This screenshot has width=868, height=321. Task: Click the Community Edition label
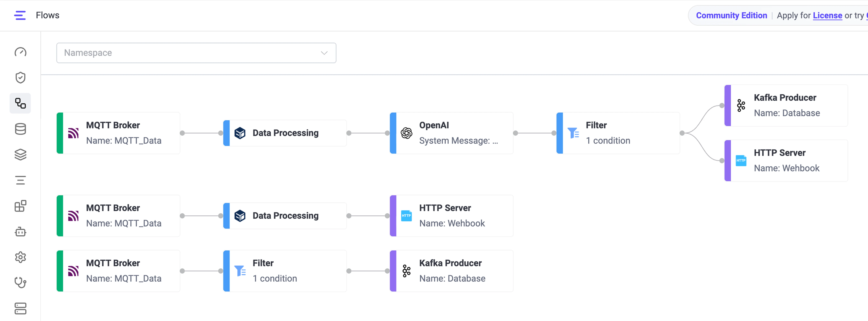pos(731,16)
